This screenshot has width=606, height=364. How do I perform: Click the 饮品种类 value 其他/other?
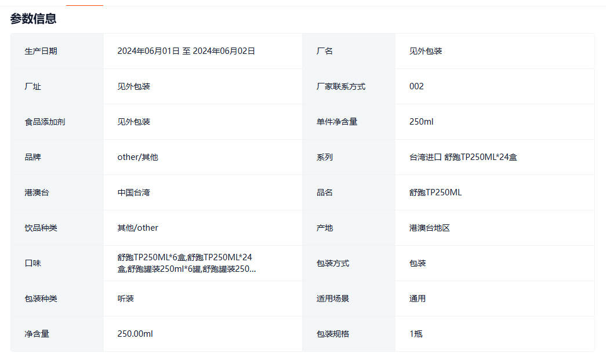[137, 228]
